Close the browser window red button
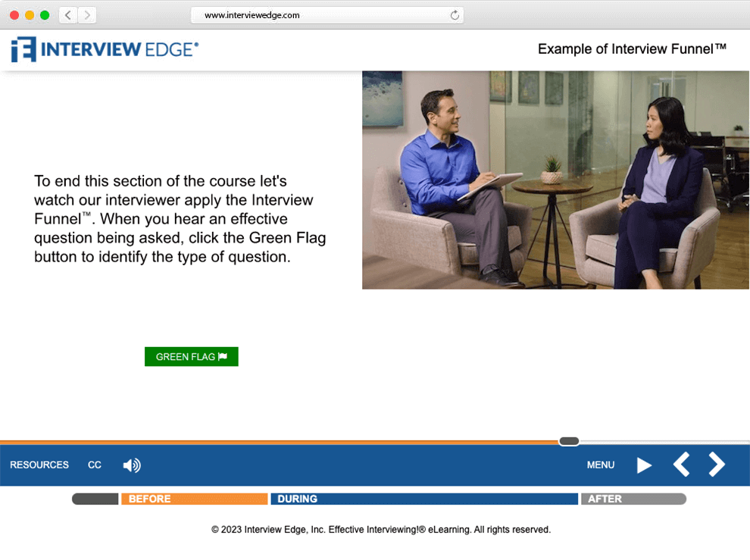Image resolution: width=750 pixels, height=560 pixels. tap(14, 15)
